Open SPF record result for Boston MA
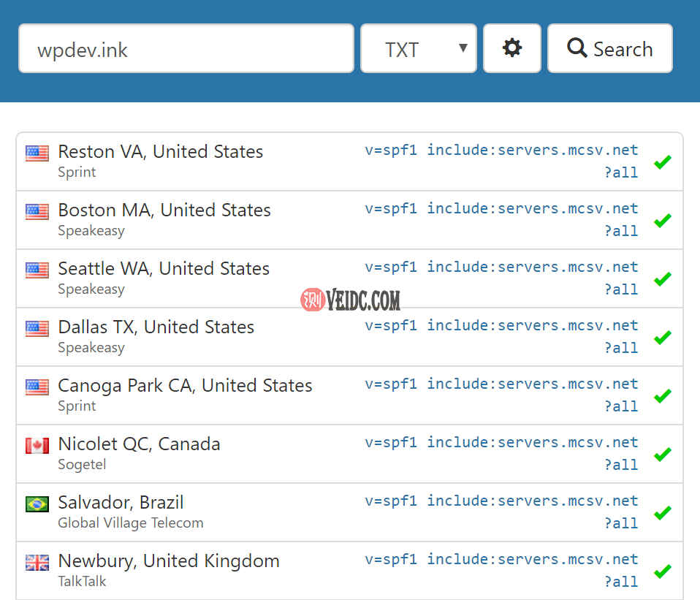The width and height of the screenshot is (700, 600). (501, 219)
